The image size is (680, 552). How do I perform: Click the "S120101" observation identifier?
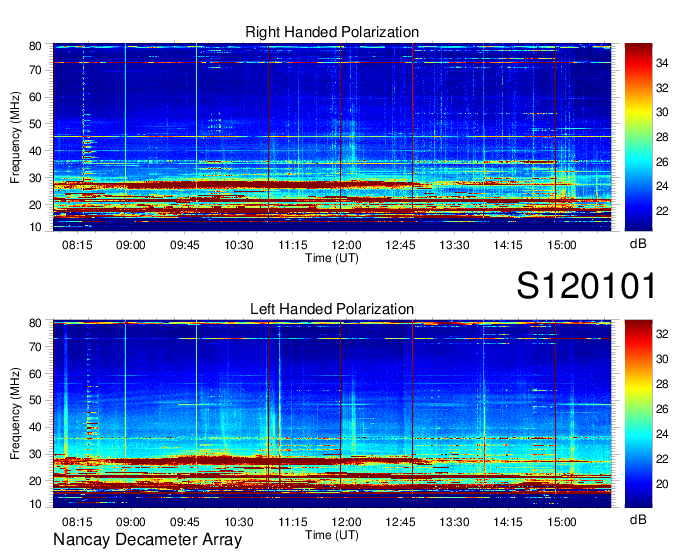[586, 286]
